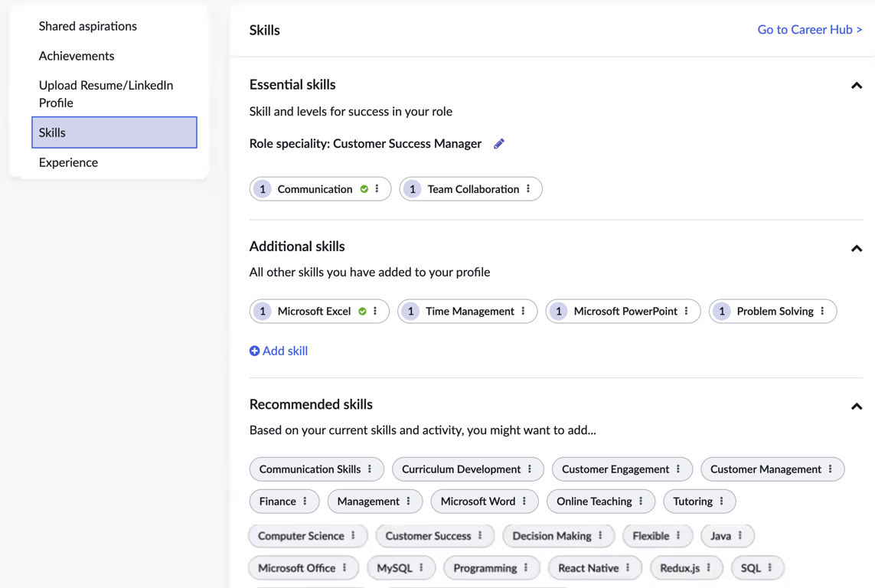Open the Customer Engagement three-dot menu
Viewport: 875px width, 588px height.
click(678, 469)
